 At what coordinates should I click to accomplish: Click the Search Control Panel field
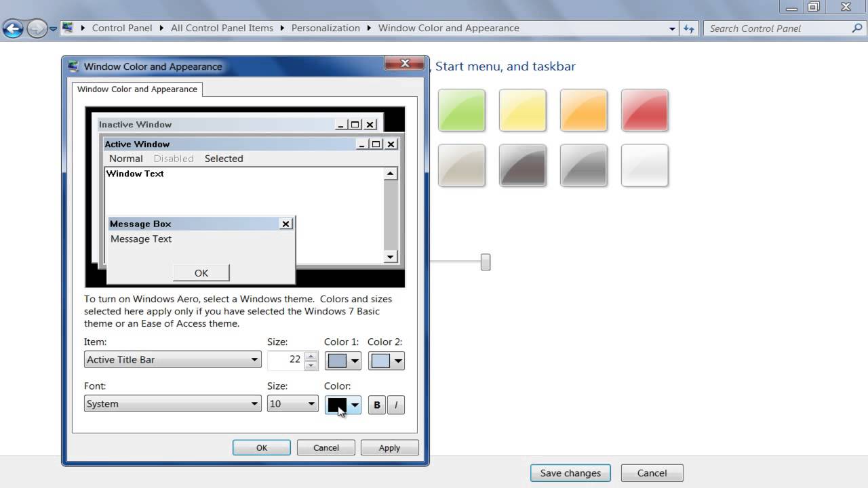(x=776, y=28)
